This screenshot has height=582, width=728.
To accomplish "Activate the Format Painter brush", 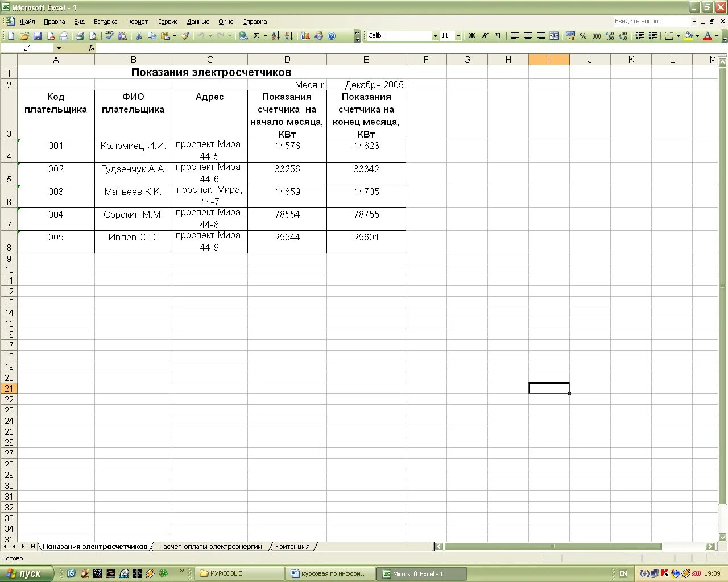I will click(x=185, y=36).
